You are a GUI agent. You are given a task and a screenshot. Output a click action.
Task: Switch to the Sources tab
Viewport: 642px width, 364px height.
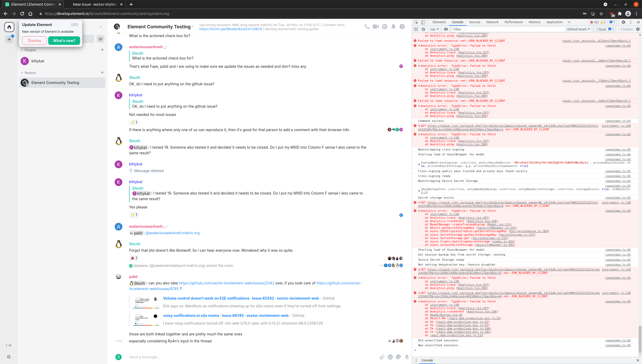pos(475,22)
